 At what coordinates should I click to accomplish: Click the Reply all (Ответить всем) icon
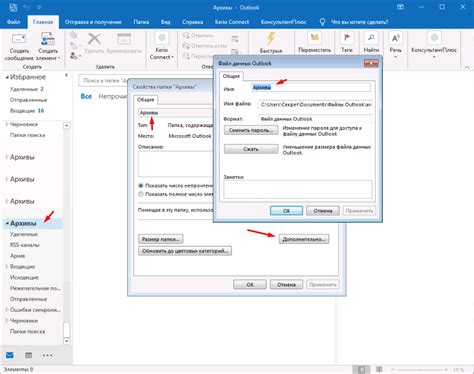point(186,46)
